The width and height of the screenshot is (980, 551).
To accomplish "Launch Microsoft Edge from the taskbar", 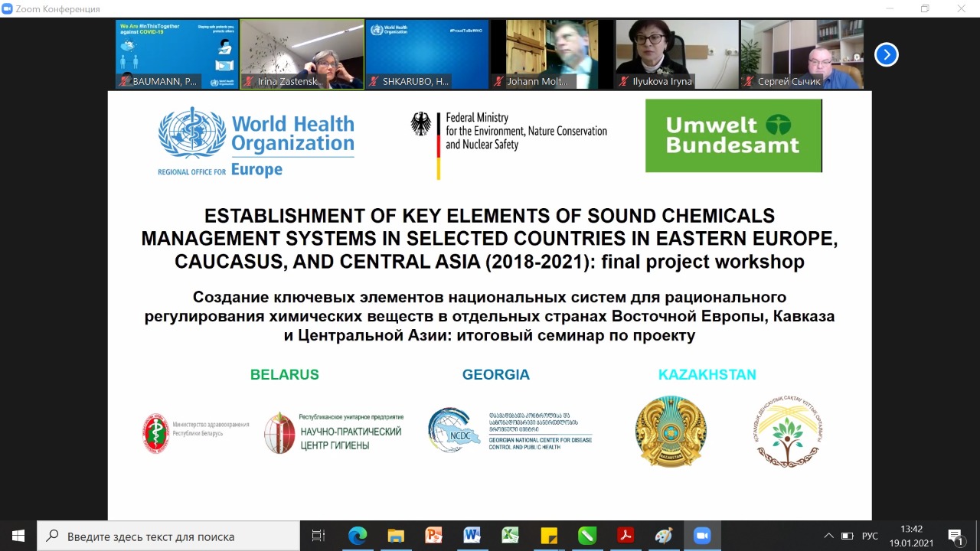I will point(358,536).
